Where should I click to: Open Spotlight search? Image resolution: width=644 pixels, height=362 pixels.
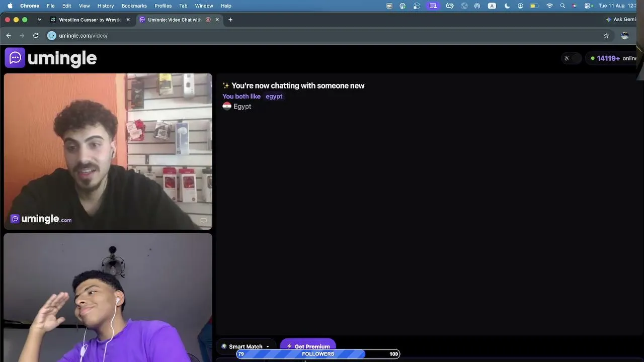point(562,6)
